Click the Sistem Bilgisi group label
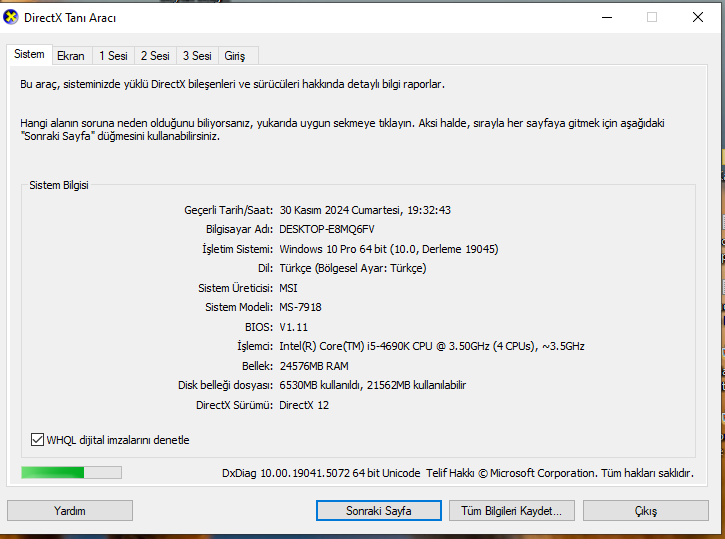The image size is (725, 539). [59, 185]
